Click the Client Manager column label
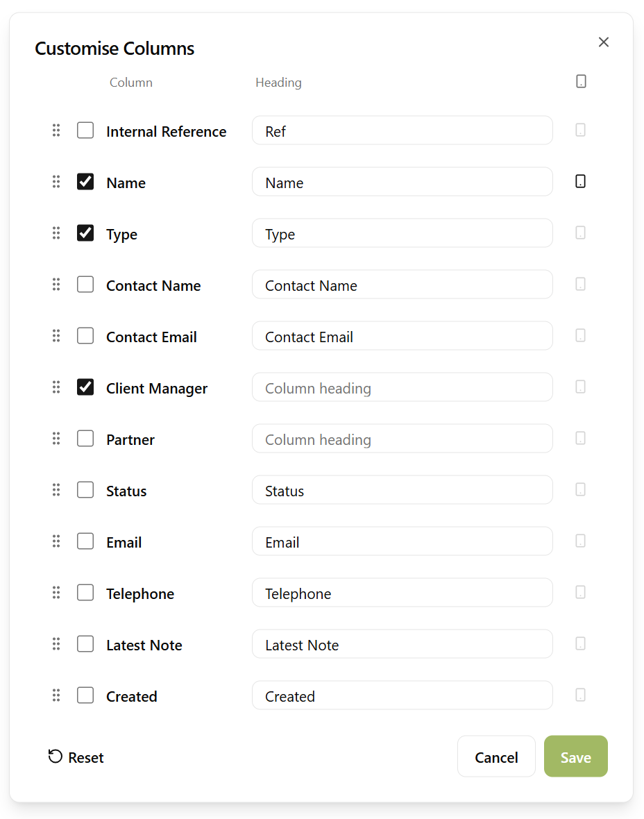This screenshot has height=819, width=644. pos(157,389)
